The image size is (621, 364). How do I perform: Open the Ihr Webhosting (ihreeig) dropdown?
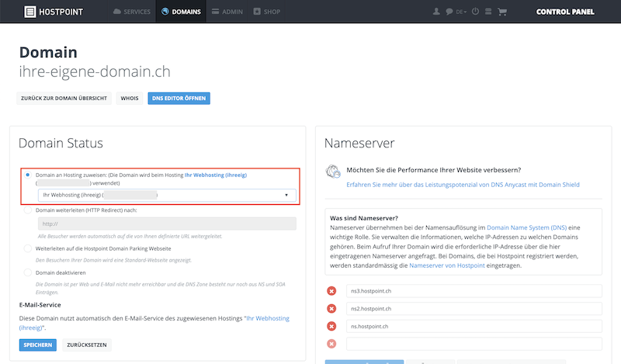coord(167,195)
